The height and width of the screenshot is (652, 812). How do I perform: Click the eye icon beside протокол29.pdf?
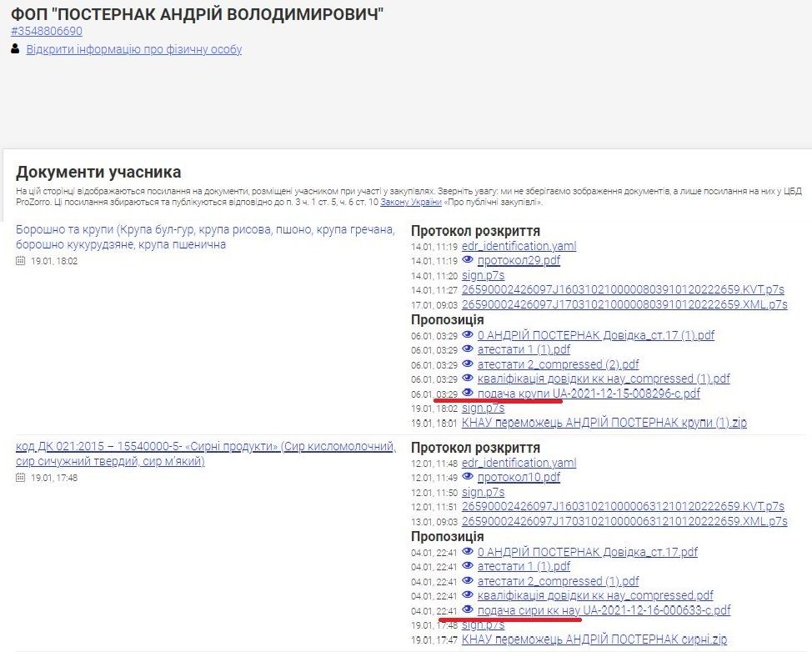coord(468,261)
